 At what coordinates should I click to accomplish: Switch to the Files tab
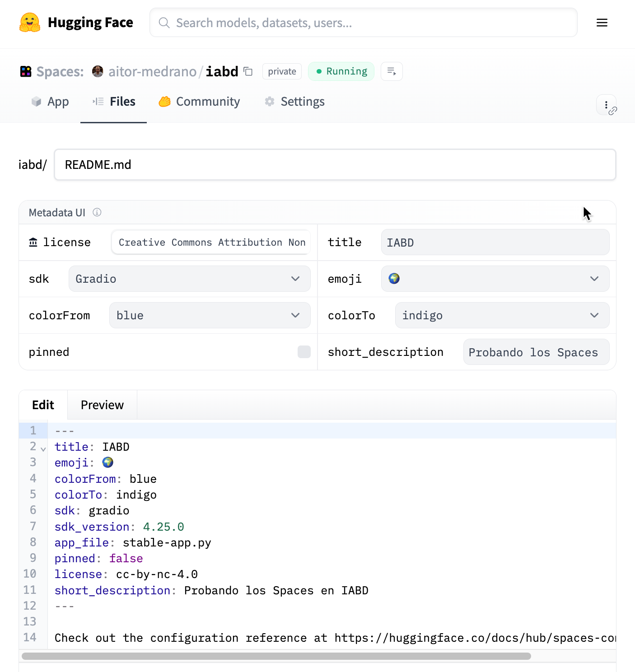[x=114, y=102]
